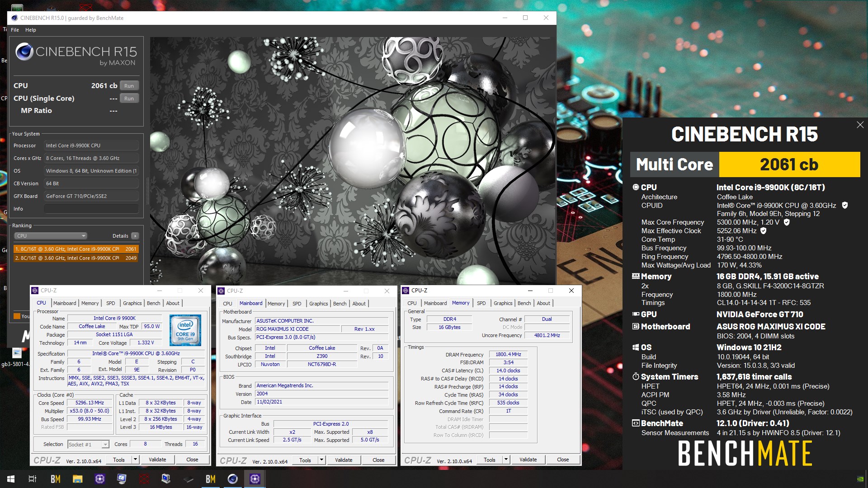Switch to Mainboard tab in first CPU-Z window
Image resolution: width=868 pixels, height=488 pixels.
pyautogui.click(x=65, y=303)
